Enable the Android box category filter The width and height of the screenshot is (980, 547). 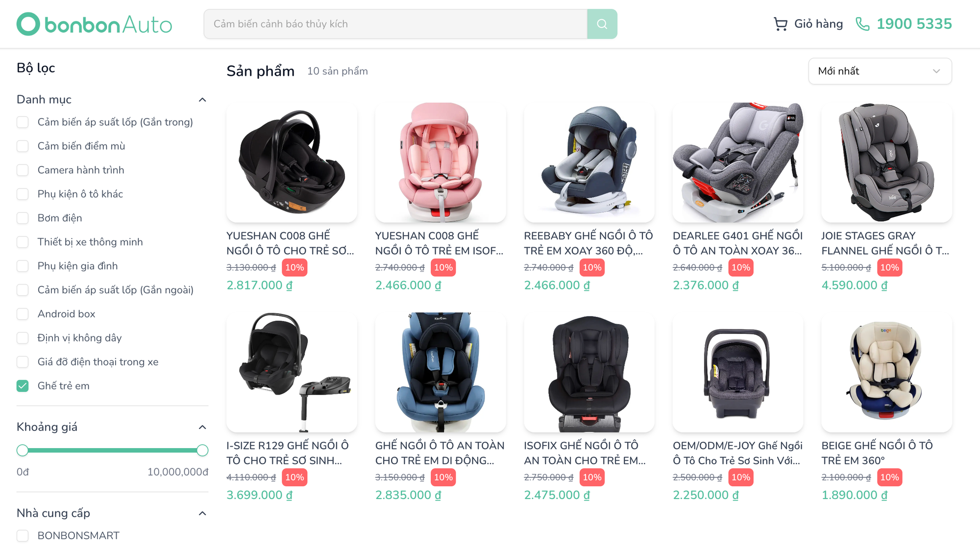click(x=23, y=314)
